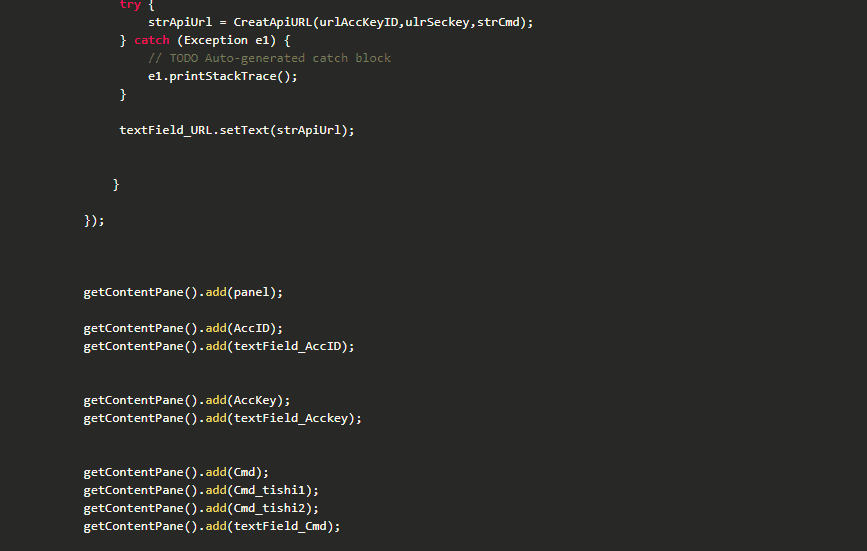The height and width of the screenshot is (551, 867).
Task: Click the 'try {' code line
Action: point(137,5)
